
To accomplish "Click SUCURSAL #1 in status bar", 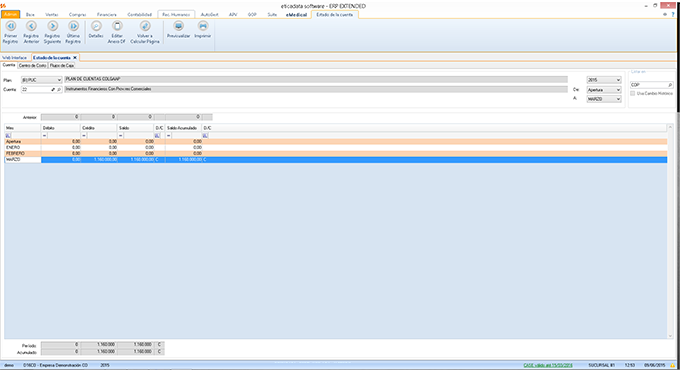I will [602, 365].
